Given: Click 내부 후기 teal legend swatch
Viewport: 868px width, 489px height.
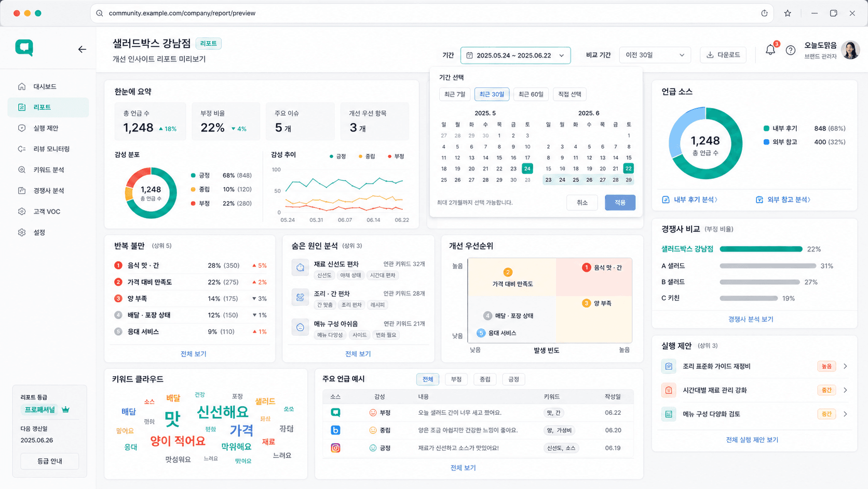Looking at the screenshot, I should [766, 128].
